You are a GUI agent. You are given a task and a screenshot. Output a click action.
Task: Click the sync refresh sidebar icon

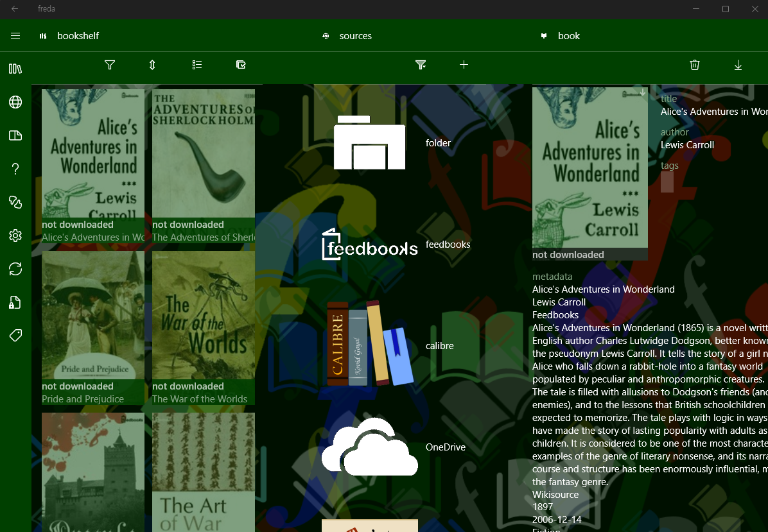click(x=15, y=269)
